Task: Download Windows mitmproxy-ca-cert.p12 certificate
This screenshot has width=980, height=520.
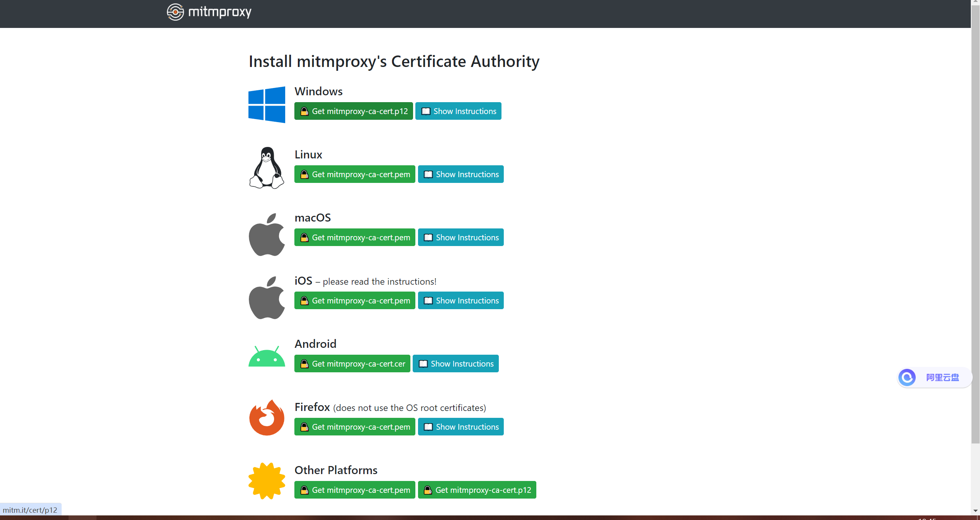Action: (353, 111)
